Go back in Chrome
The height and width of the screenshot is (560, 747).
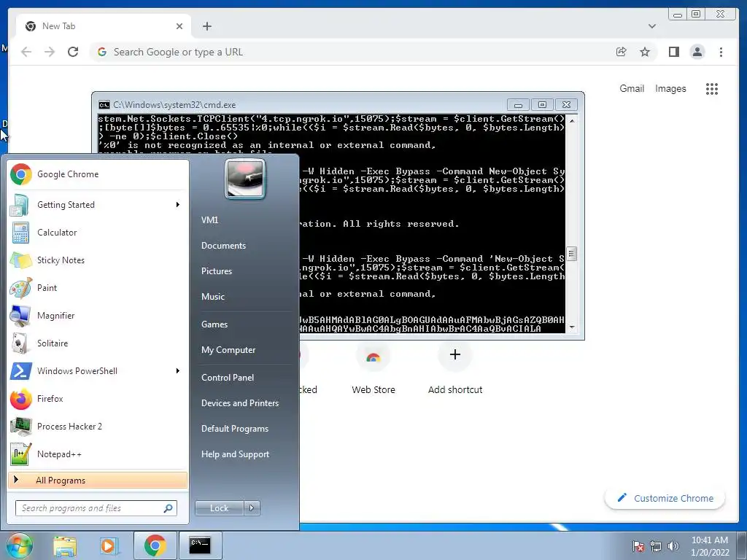pyautogui.click(x=26, y=52)
